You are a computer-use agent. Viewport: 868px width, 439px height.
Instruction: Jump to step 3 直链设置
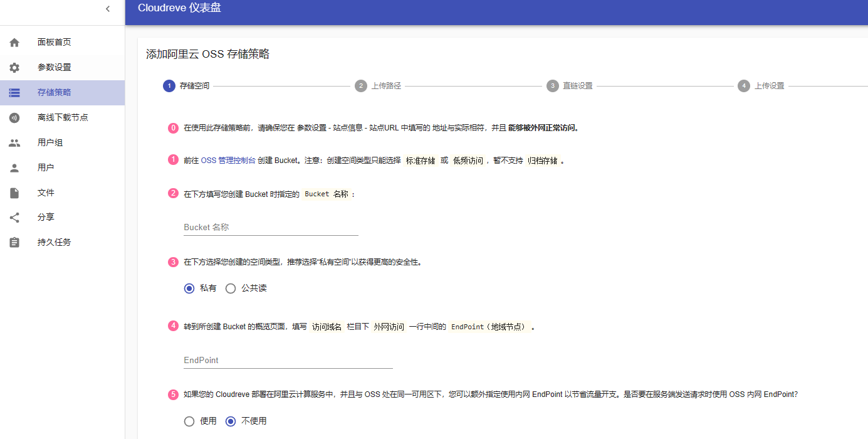567,86
